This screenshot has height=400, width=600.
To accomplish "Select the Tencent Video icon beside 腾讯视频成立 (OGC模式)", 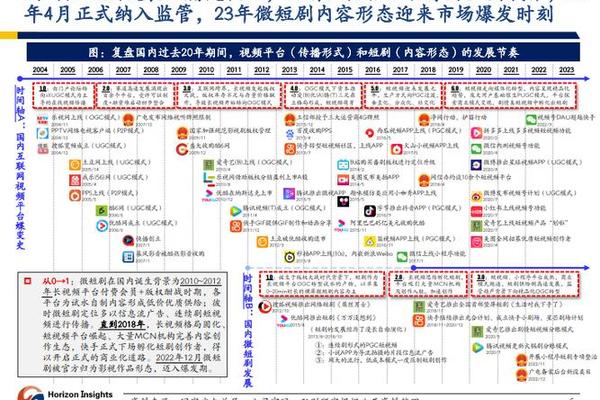I will [236, 211].
